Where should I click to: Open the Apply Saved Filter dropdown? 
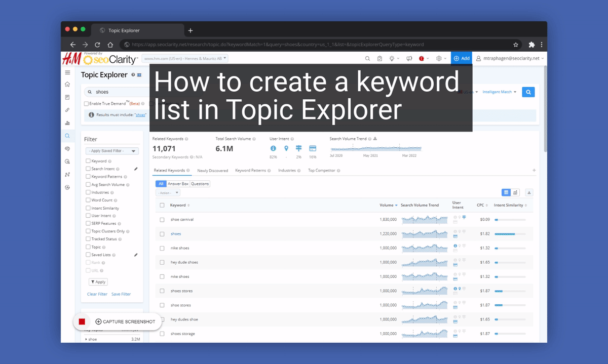click(112, 151)
